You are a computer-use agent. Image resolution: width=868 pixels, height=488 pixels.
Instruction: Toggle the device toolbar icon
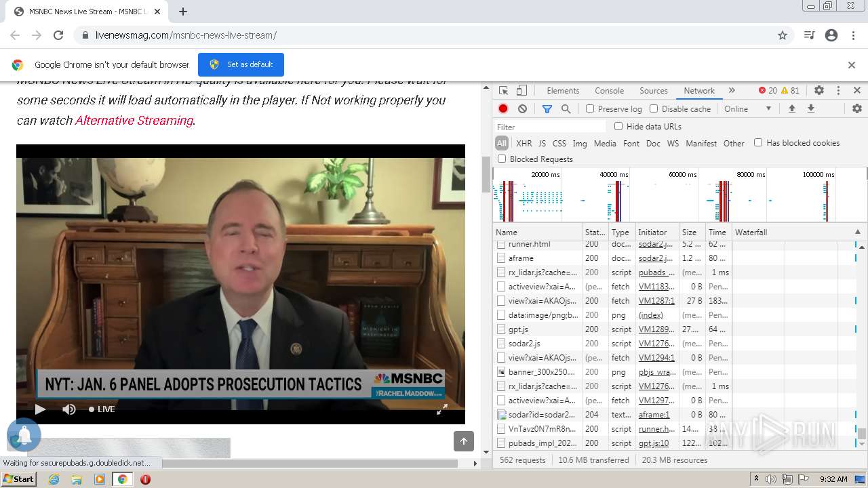tap(521, 90)
